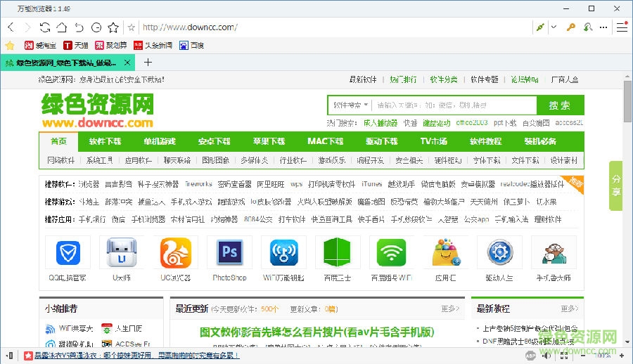Click the site search keyword input
The width and height of the screenshot is (633, 364).
(454, 105)
